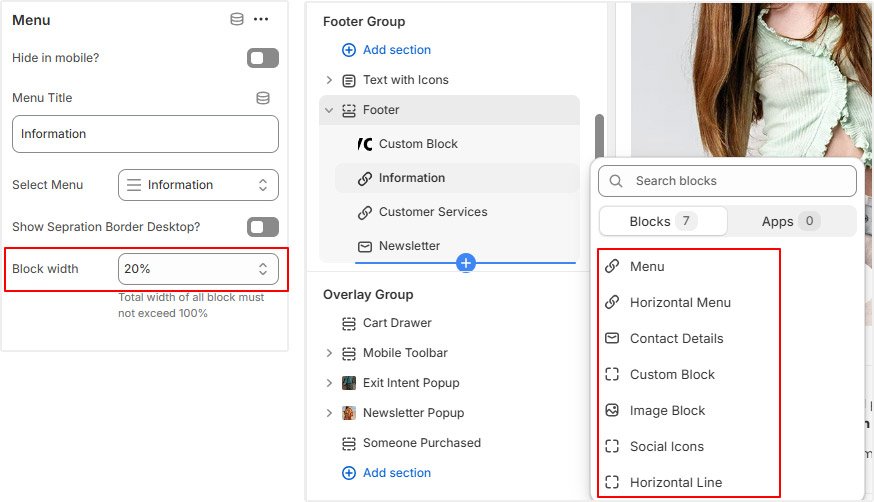Select the Blocks tab
Viewport: 874px width, 502px height.
[663, 221]
